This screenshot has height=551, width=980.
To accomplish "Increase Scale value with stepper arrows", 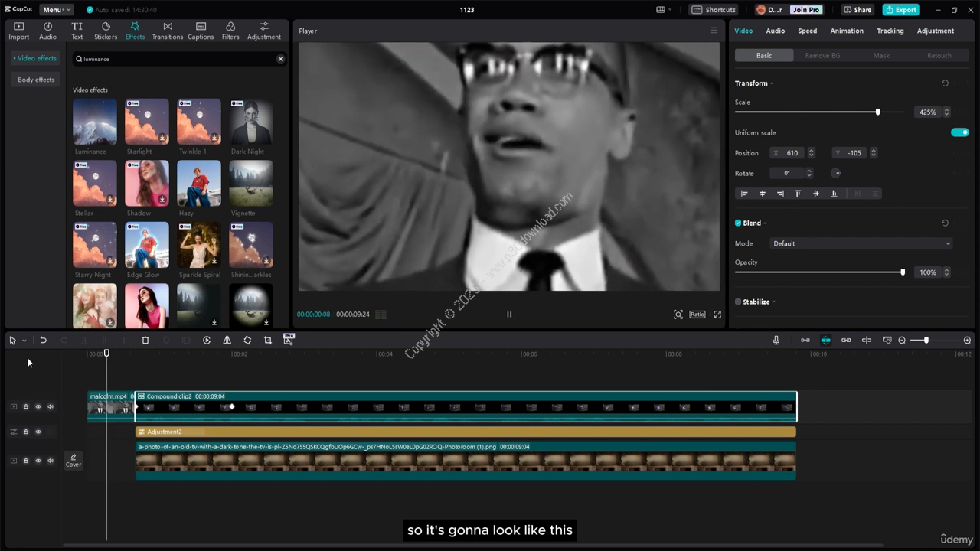I will coord(947,112).
